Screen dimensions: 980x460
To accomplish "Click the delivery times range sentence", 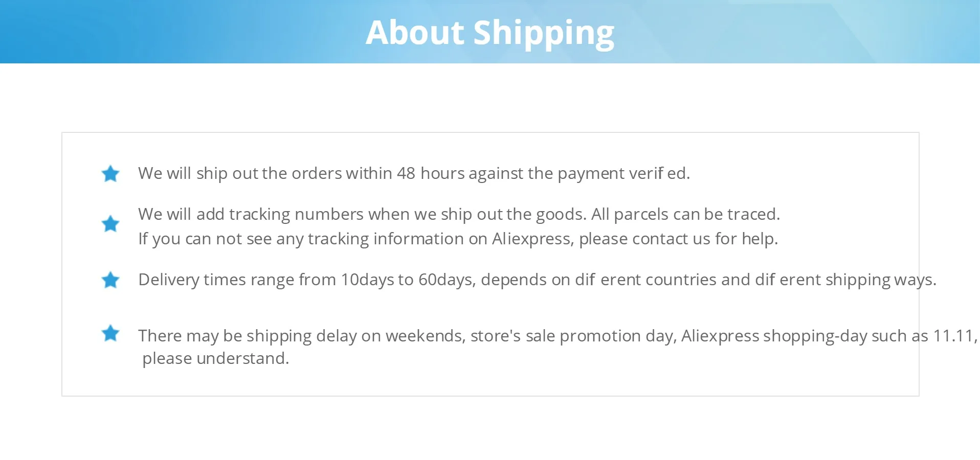I will click(537, 280).
